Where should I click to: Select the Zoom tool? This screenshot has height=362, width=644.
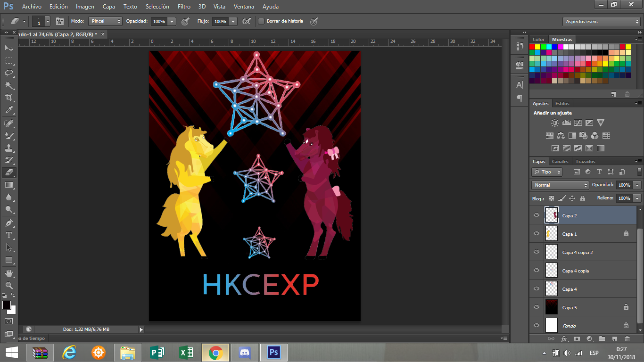8,285
